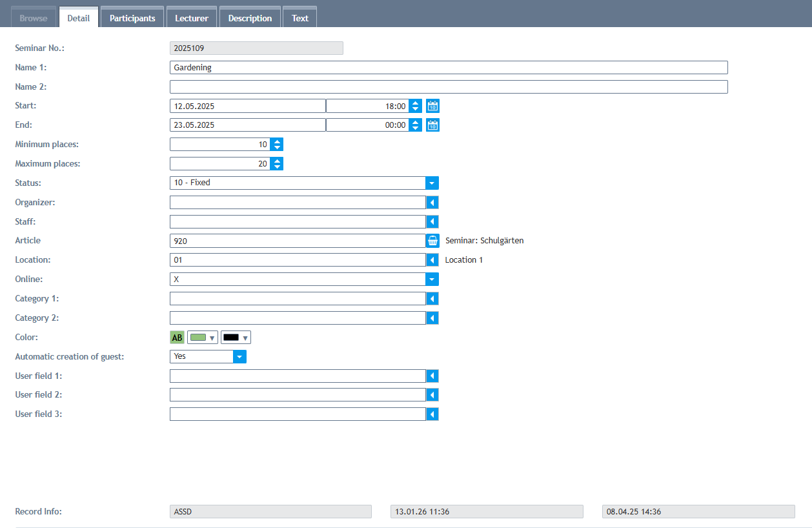Switch to the Text tab

300,18
